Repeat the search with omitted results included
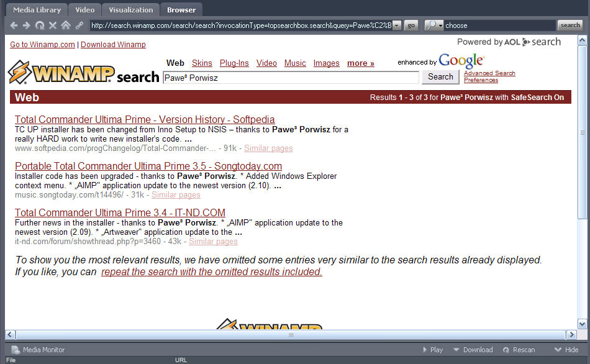This screenshot has width=590, height=364. click(x=211, y=272)
